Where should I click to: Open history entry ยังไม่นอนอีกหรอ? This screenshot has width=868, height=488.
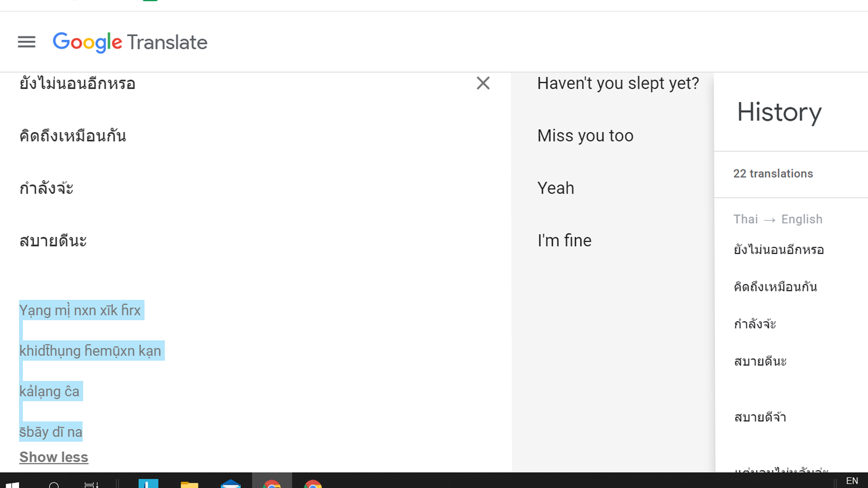(x=779, y=249)
